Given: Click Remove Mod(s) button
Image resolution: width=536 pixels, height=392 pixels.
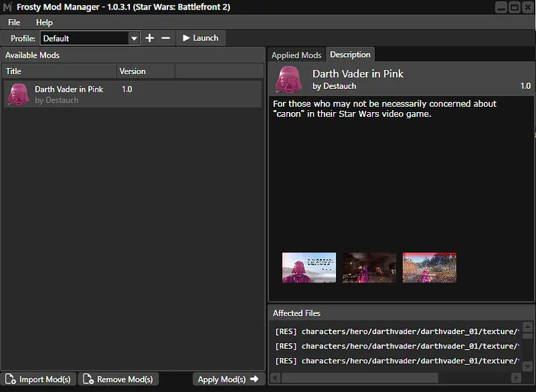Looking at the screenshot, I should (118, 379).
